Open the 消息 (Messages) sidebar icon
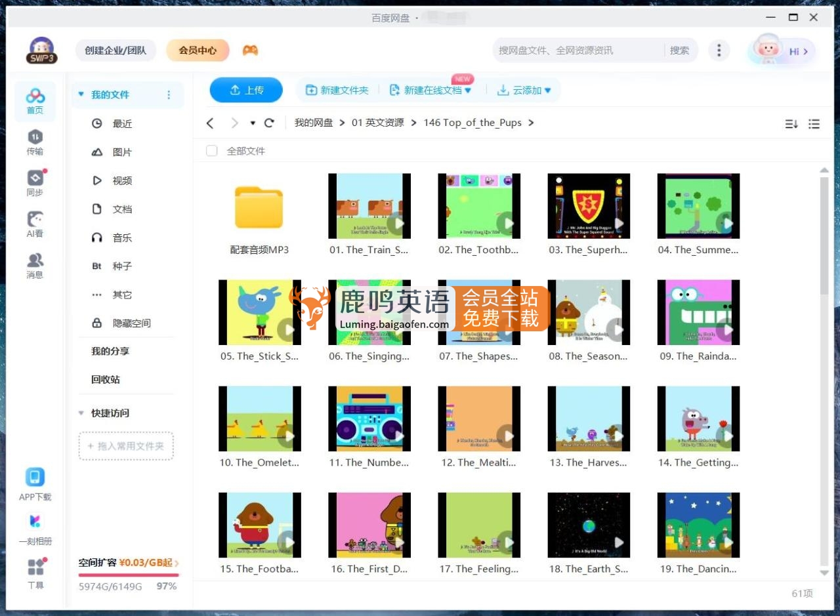Image resolution: width=840 pixels, height=616 pixels. click(x=35, y=266)
